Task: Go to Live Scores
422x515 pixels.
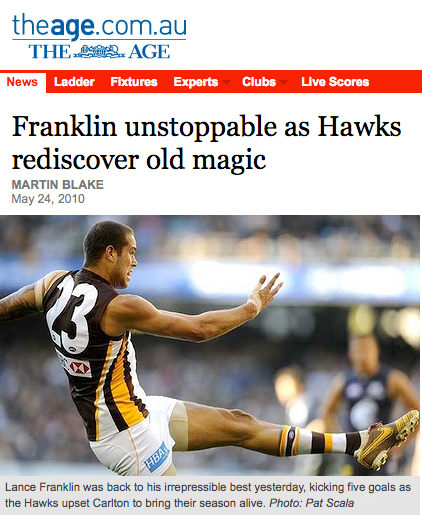Action: (335, 82)
